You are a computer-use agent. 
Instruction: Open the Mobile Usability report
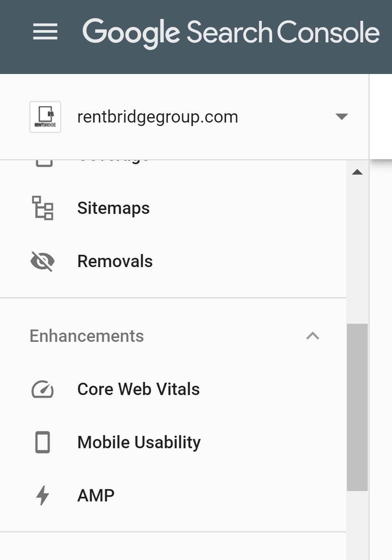pos(138,443)
